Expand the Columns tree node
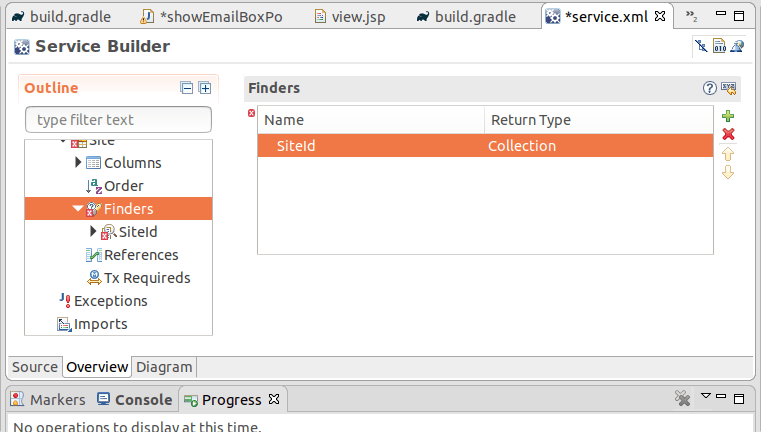This screenshot has width=761, height=432. point(79,163)
